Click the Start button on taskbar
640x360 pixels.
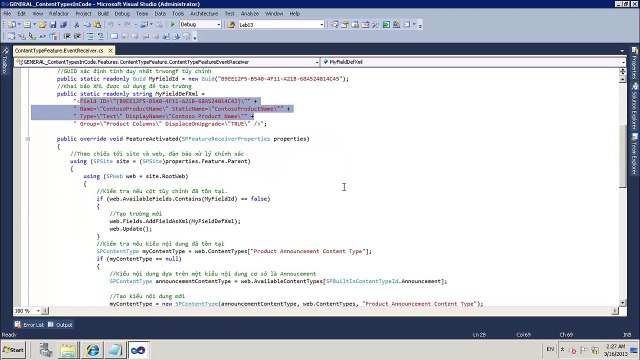(x=13, y=350)
